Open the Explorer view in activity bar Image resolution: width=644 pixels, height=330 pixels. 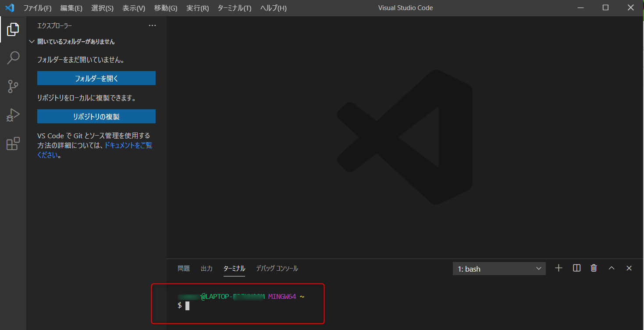click(x=13, y=29)
